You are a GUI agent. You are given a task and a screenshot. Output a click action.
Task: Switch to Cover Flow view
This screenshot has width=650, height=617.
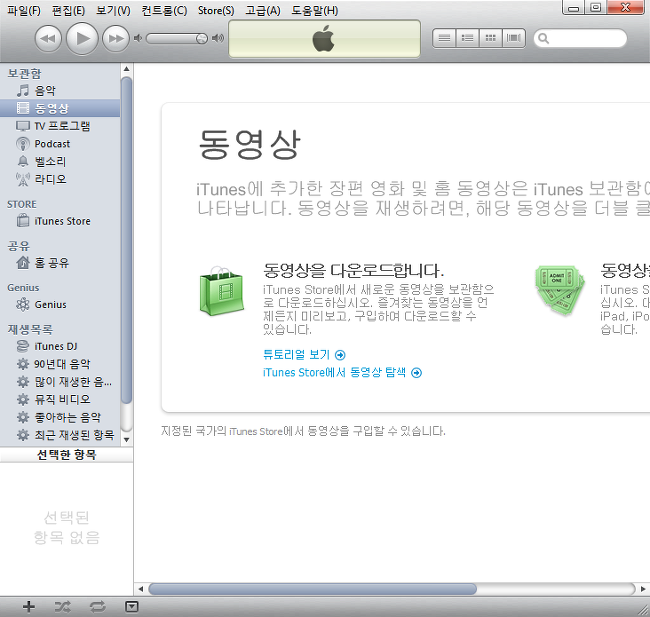[x=514, y=39]
